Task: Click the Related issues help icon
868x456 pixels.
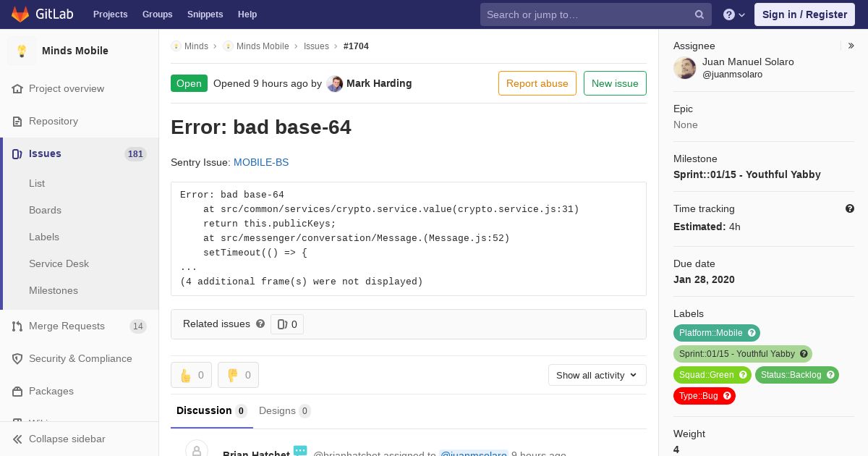Action: [x=260, y=324]
